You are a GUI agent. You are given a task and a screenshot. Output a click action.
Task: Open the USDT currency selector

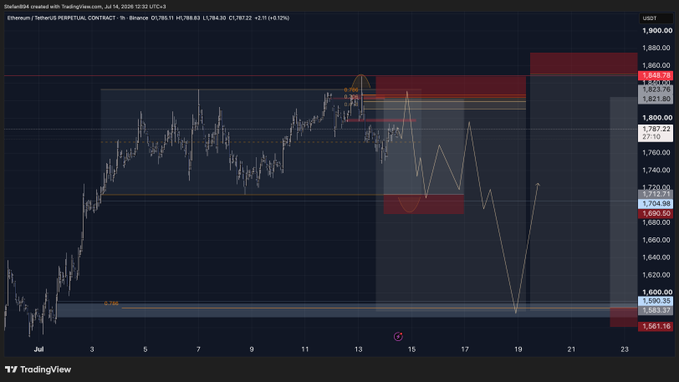point(656,18)
